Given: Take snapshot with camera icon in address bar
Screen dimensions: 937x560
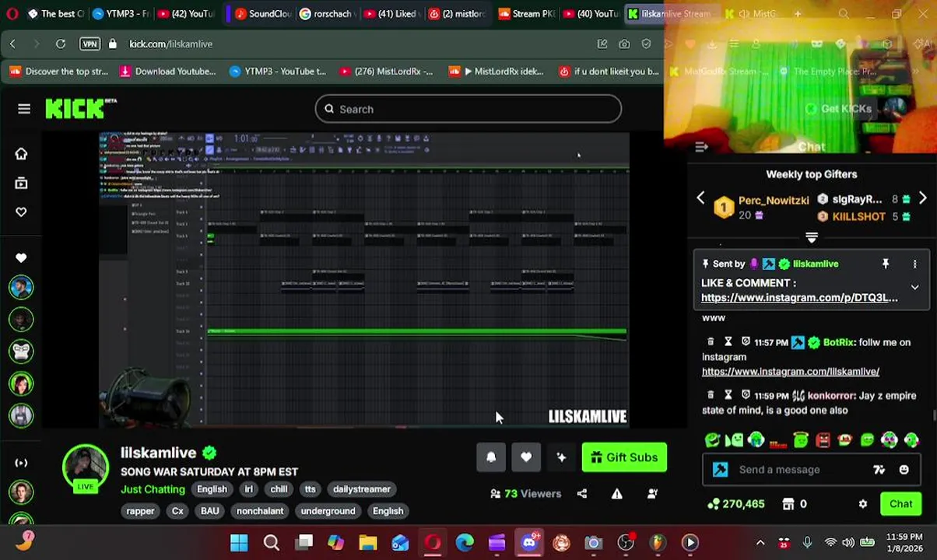Looking at the screenshot, I should tap(624, 44).
